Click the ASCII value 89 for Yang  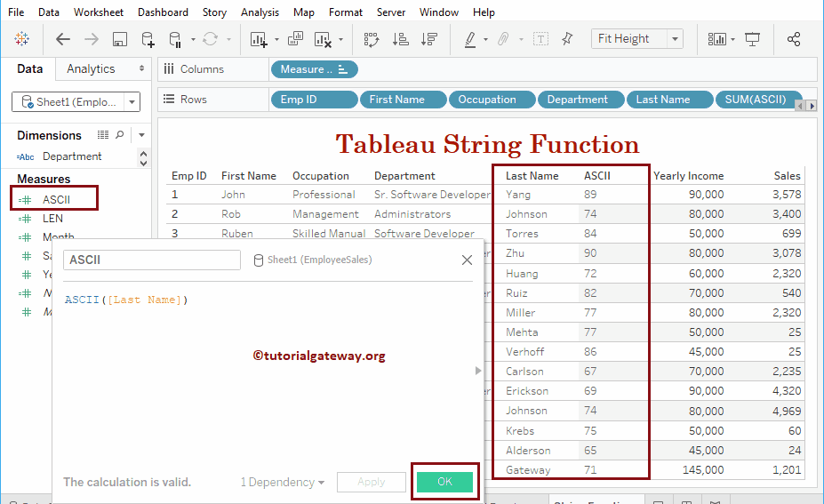pyautogui.click(x=590, y=195)
